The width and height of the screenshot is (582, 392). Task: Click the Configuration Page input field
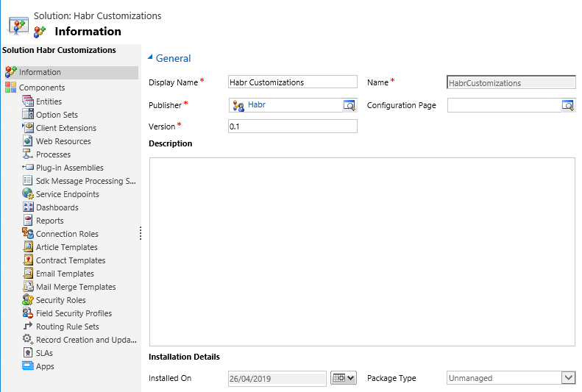pos(505,105)
